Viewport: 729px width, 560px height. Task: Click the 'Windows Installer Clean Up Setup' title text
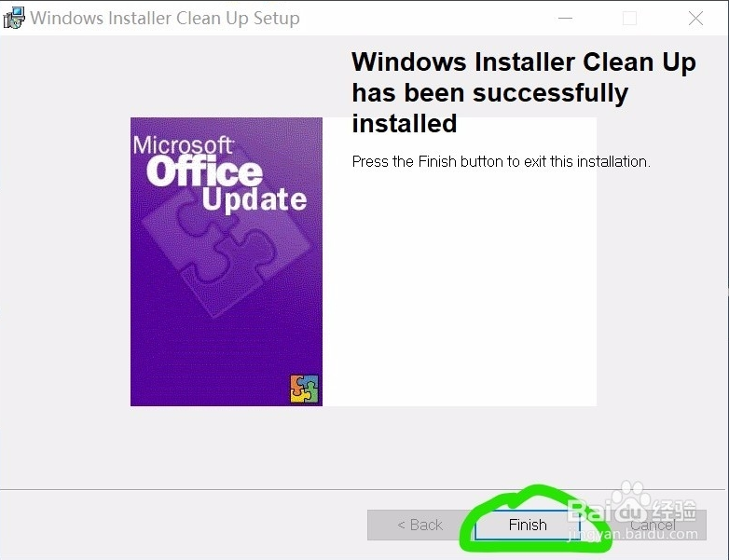coord(165,18)
